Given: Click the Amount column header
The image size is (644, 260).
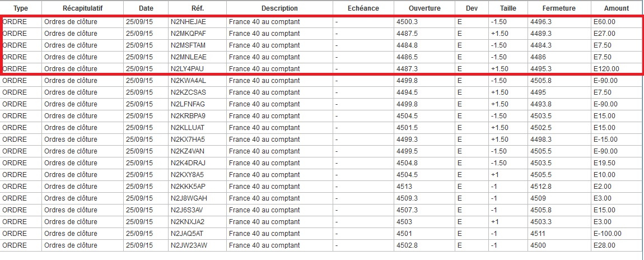Looking at the screenshot, I should coord(616,8).
